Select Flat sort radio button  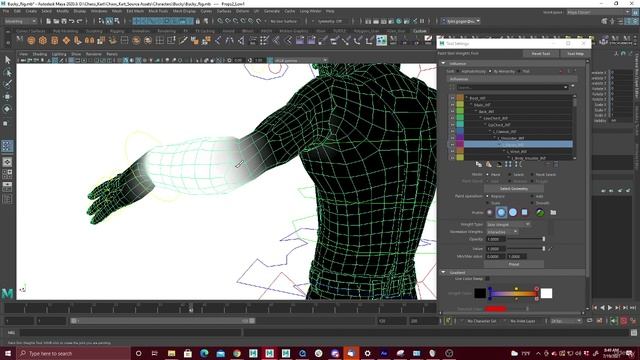coord(519,71)
